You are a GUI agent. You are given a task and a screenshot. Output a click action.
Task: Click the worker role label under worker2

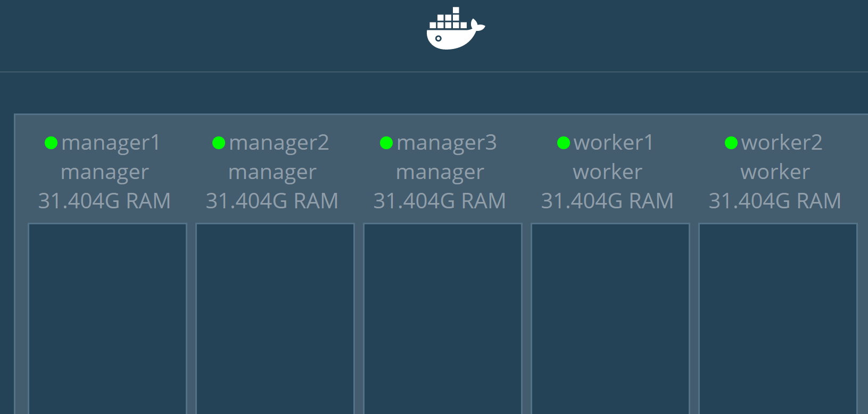tap(775, 172)
